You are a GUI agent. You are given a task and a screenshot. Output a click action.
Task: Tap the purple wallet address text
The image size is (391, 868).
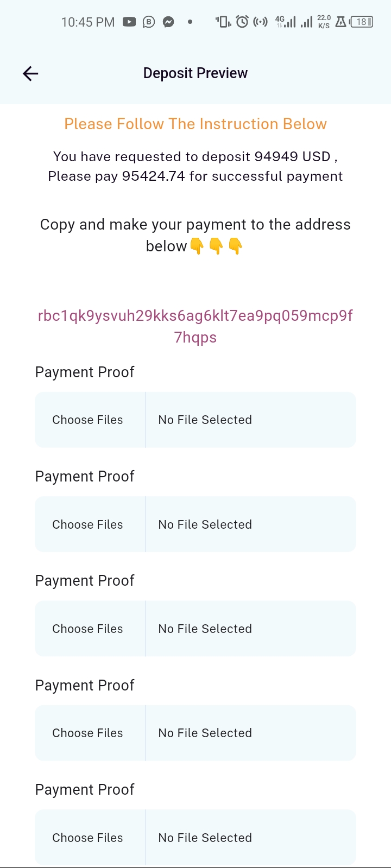click(x=195, y=326)
